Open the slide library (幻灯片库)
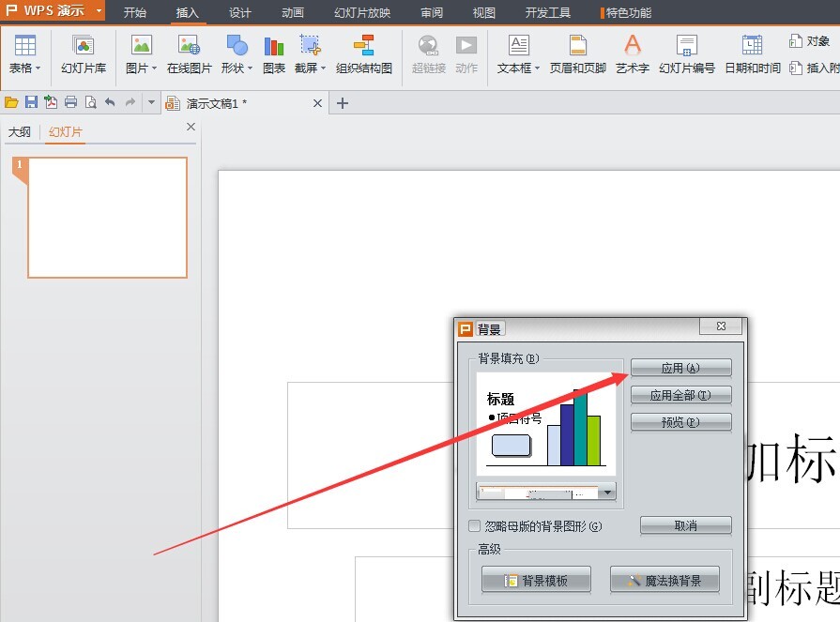Screen dimensions: 840x622 [84, 53]
